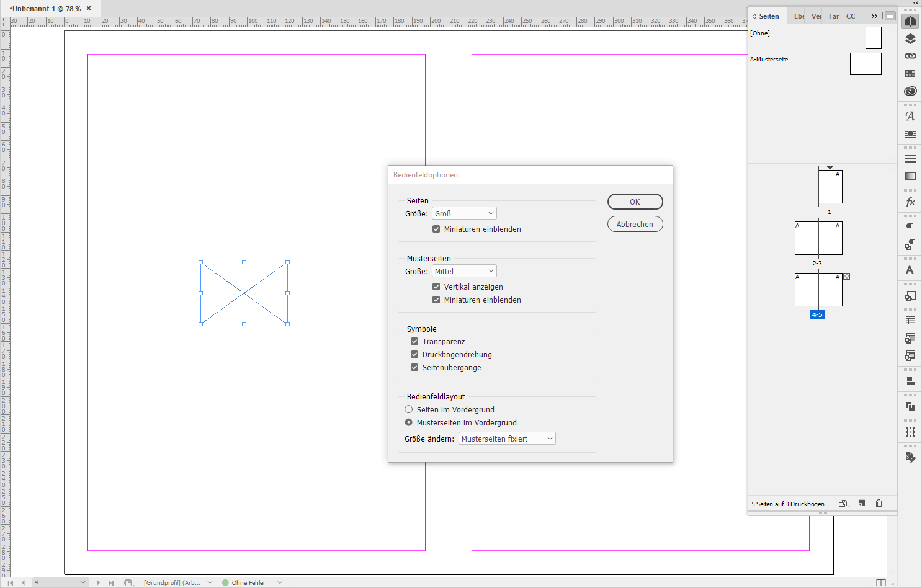Open Musterseiten Größe dropdown showing Mittel
Viewport: 922px width, 588px height.
464,271
